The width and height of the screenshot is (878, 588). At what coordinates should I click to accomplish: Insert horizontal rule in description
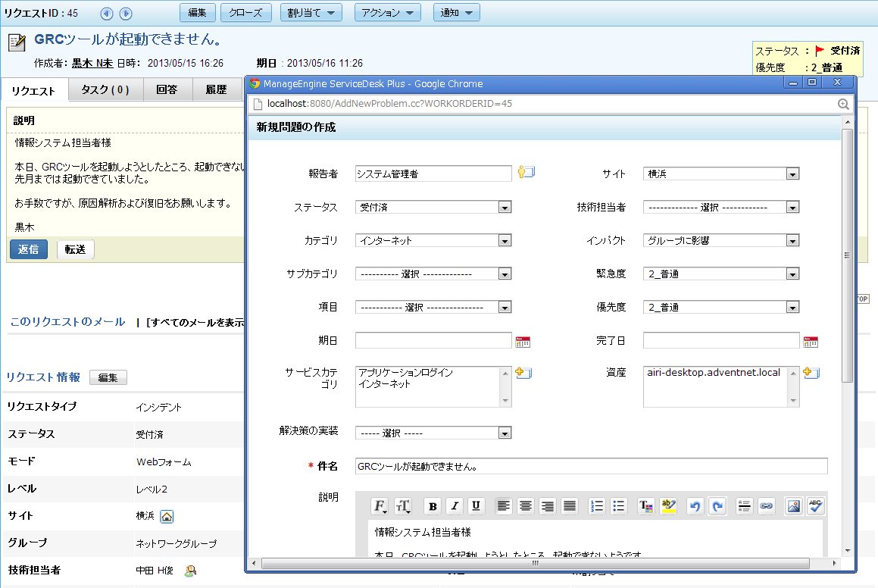click(x=744, y=506)
